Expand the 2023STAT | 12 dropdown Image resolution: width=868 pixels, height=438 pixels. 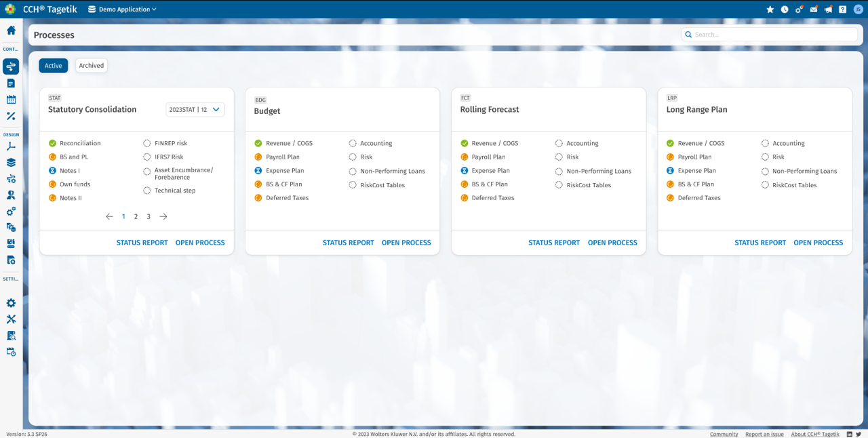(x=195, y=109)
